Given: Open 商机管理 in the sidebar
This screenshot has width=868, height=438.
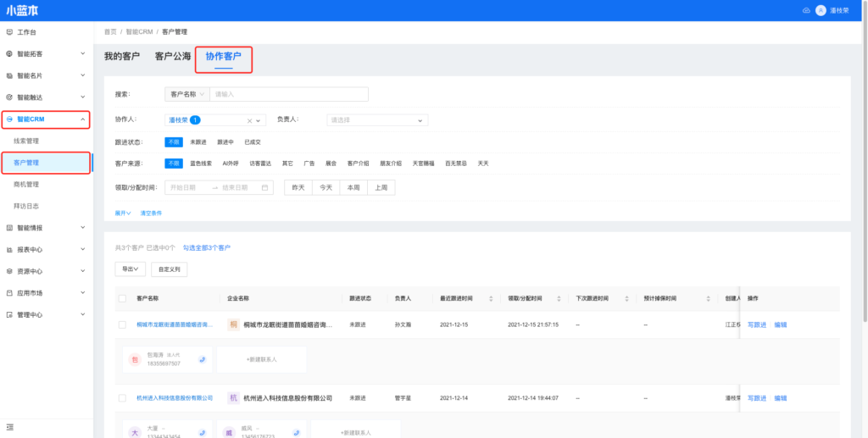Looking at the screenshot, I should click(26, 184).
